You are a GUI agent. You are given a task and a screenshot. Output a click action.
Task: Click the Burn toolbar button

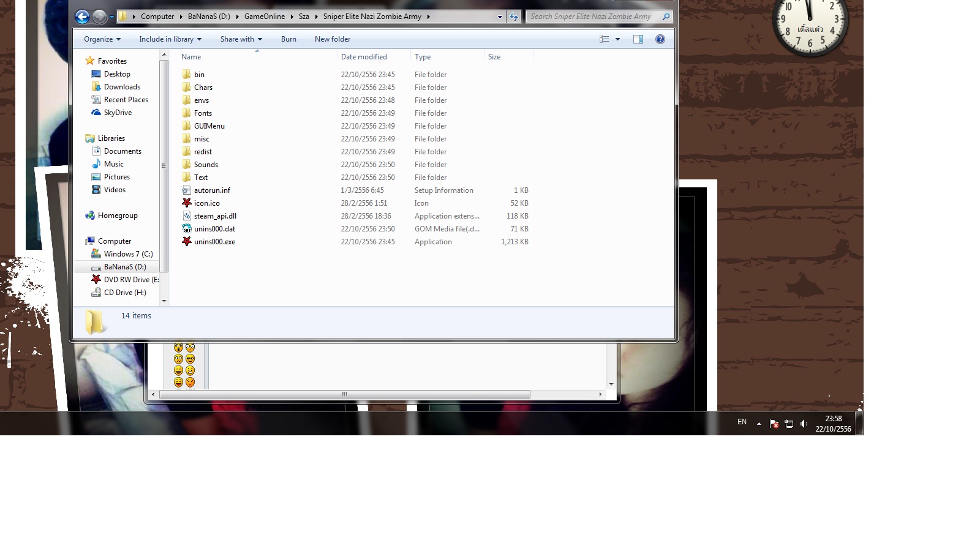tap(288, 39)
